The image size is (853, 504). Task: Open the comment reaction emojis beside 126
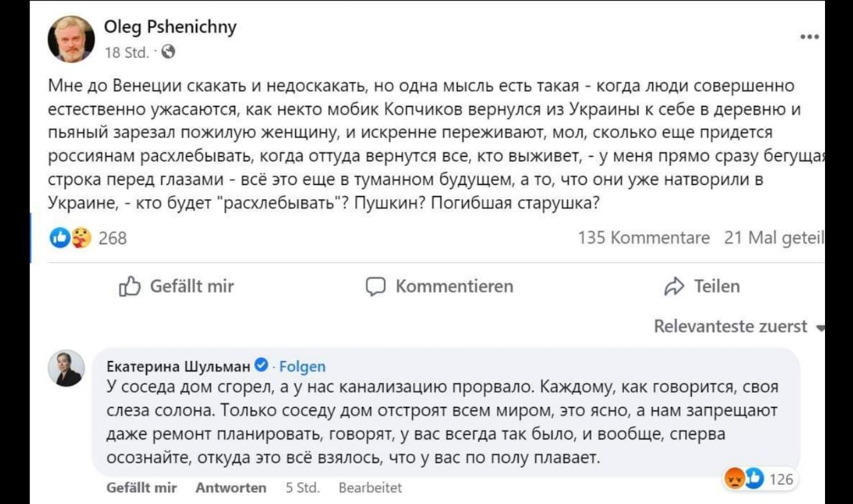coord(744,478)
